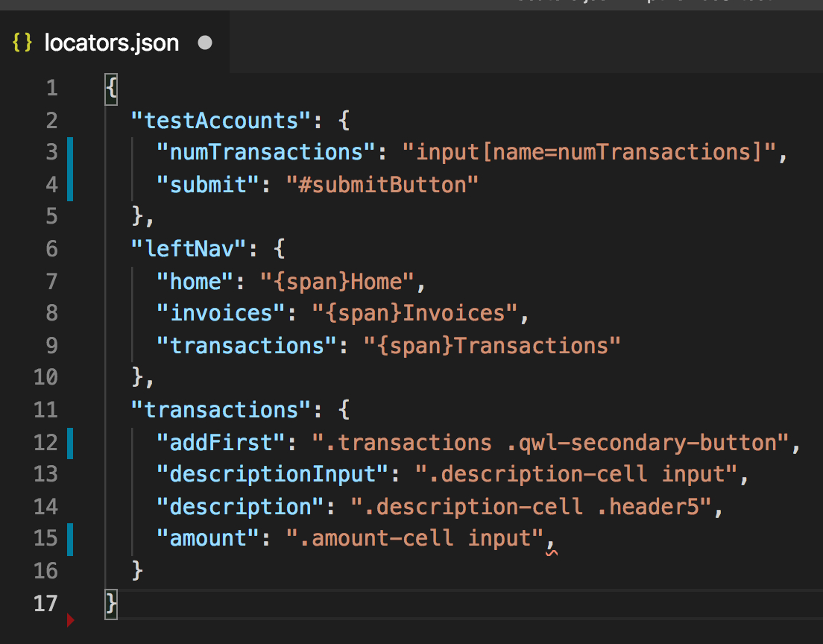Click the red triangle marker below line 17
This screenshot has height=644, width=823.
coord(71,619)
